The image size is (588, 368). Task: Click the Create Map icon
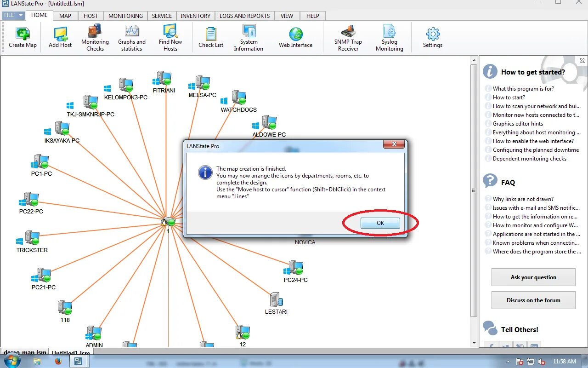tap(23, 38)
